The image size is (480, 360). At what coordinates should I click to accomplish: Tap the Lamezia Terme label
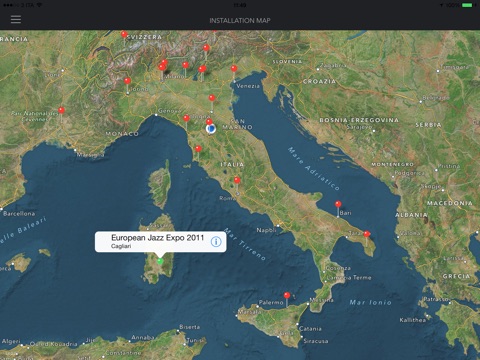click(x=349, y=277)
